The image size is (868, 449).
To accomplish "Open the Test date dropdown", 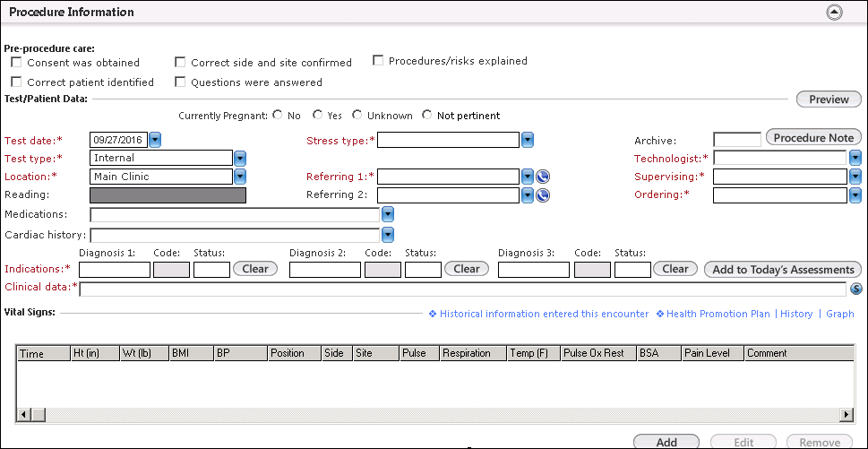I will [x=155, y=140].
